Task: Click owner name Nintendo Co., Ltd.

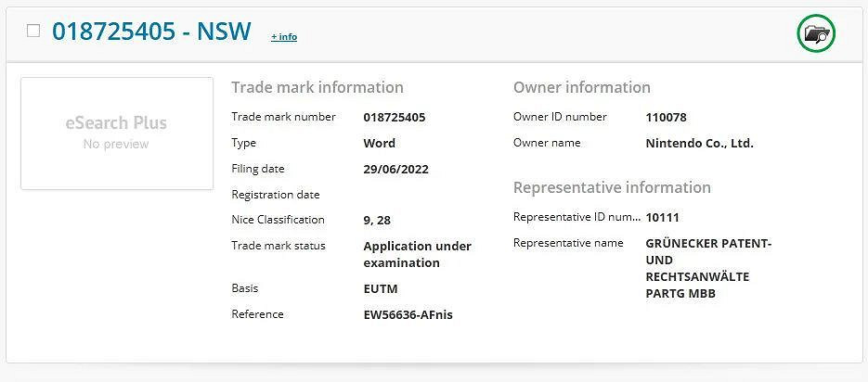Action: click(x=699, y=144)
